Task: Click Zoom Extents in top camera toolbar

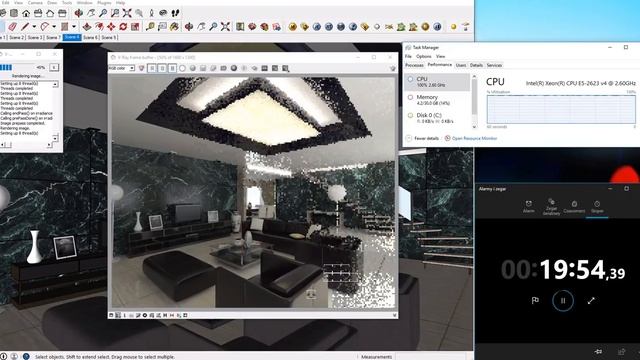Action: (127, 13)
